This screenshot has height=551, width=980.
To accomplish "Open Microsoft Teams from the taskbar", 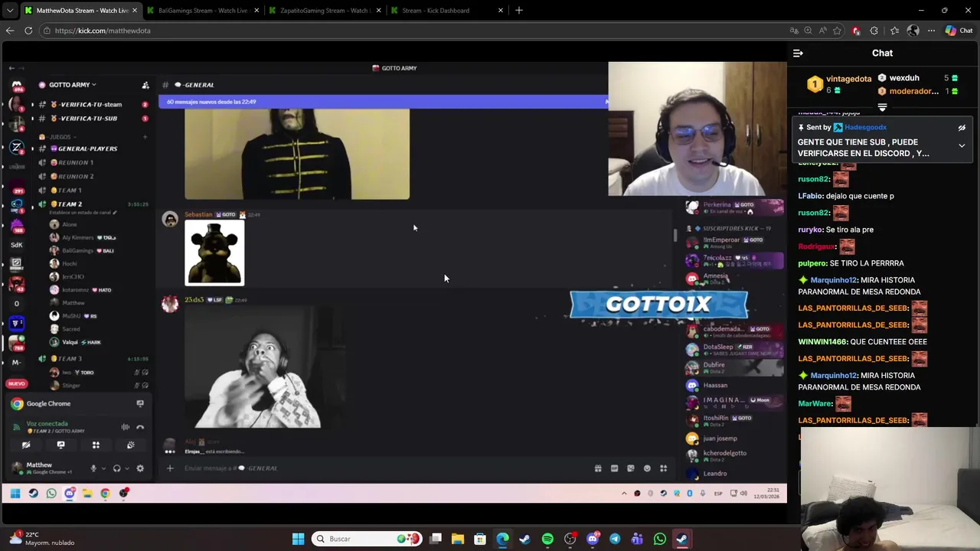I will point(637,539).
